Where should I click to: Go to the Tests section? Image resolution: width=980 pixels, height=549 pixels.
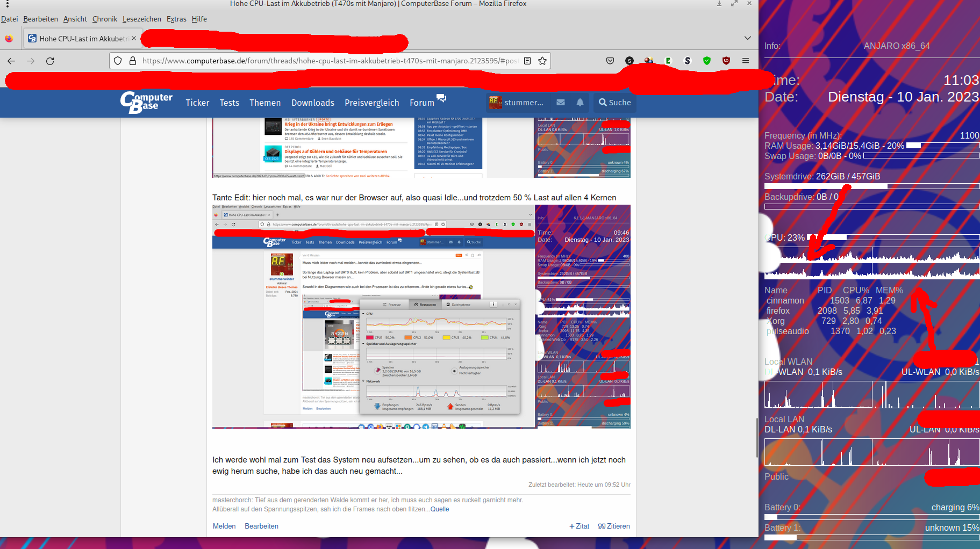(x=229, y=103)
